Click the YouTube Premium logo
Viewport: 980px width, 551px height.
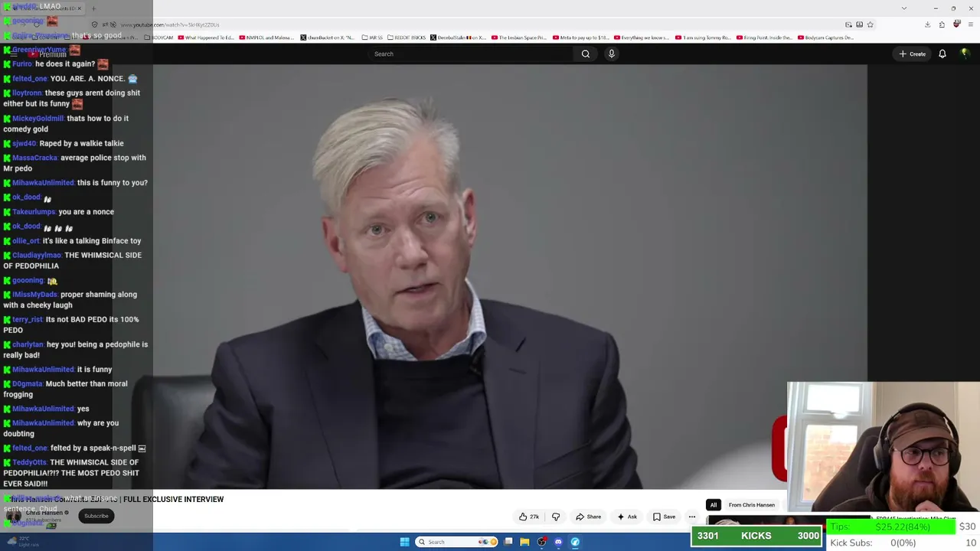click(48, 54)
